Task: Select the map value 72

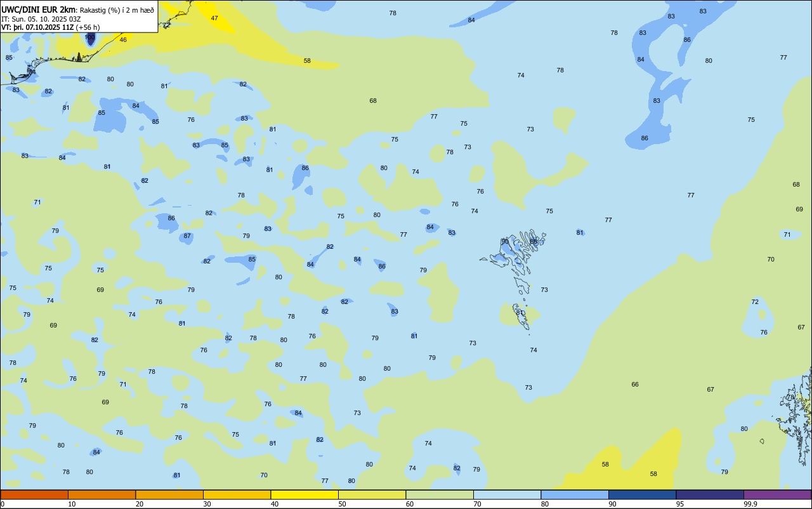Action: coord(755,302)
